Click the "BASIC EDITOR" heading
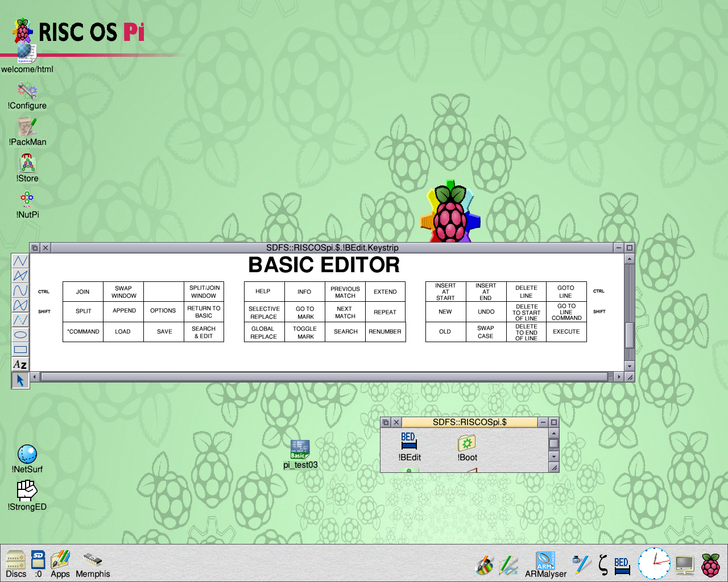The height and width of the screenshot is (582, 728). [x=324, y=265]
